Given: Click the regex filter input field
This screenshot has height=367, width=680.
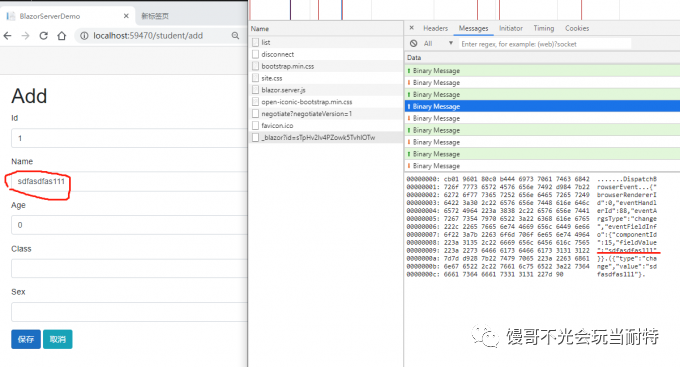Looking at the screenshot, I should 545,44.
